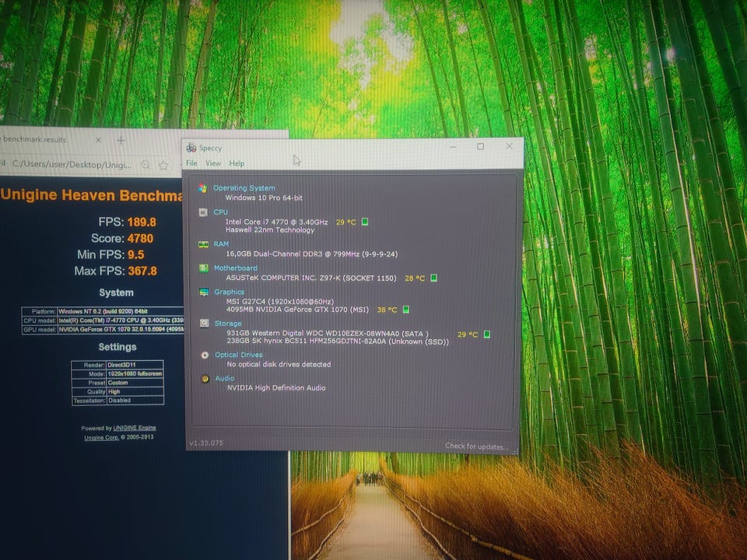Click the Motherboard section icon

coord(204,268)
